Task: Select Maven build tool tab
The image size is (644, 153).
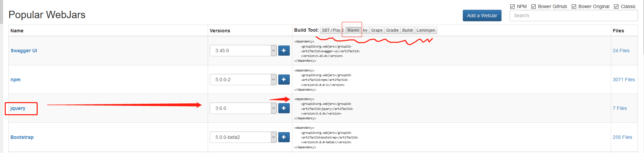Action: click(353, 30)
